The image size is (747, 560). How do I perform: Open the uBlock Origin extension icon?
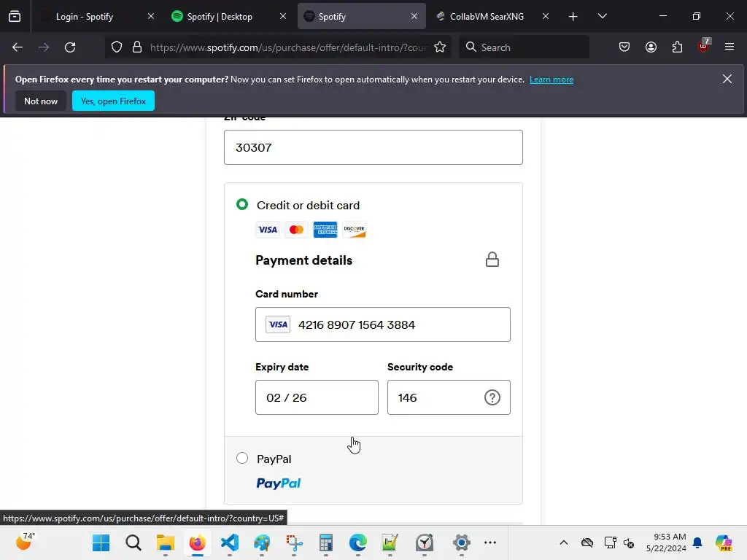pos(704,46)
